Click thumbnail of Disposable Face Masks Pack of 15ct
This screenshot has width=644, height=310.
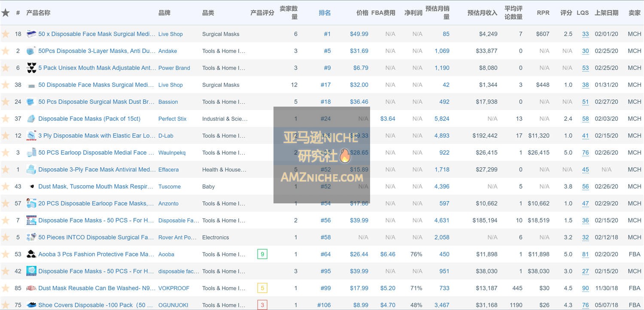tap(31, 119)
